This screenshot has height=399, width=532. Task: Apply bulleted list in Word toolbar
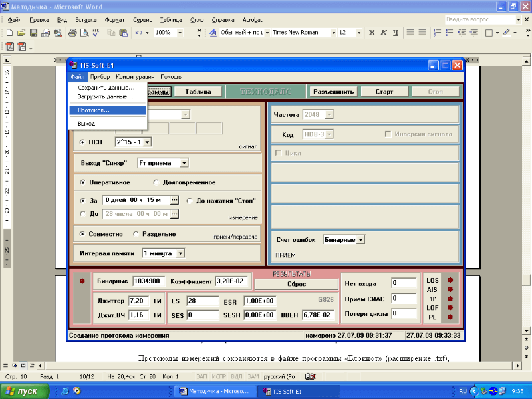click(450, 33)
